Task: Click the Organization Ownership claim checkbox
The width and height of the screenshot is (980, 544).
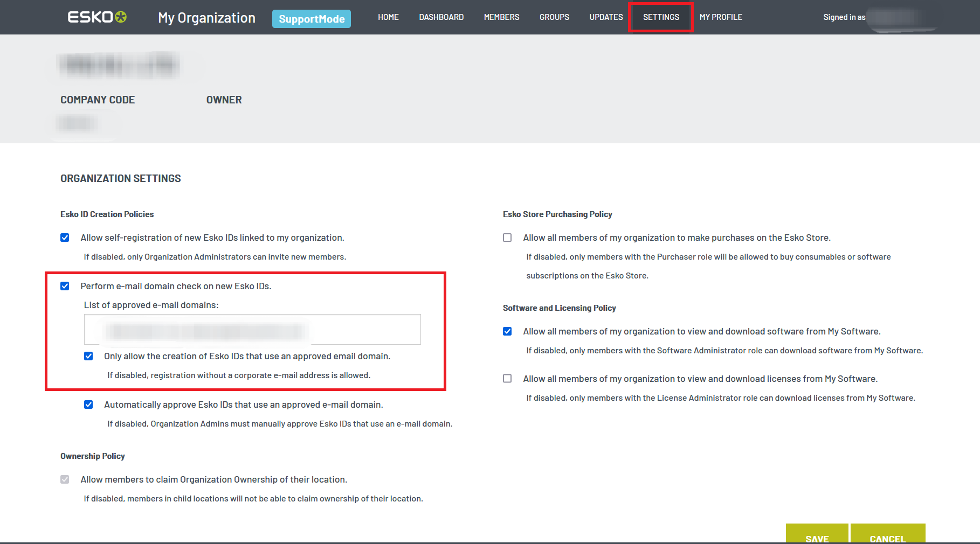Action: point(65,479)
